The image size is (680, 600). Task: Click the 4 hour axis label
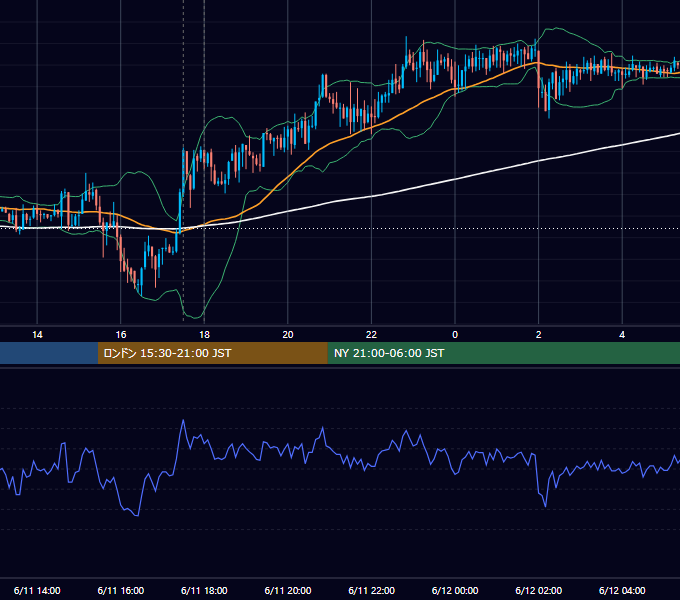pos(622,335)
